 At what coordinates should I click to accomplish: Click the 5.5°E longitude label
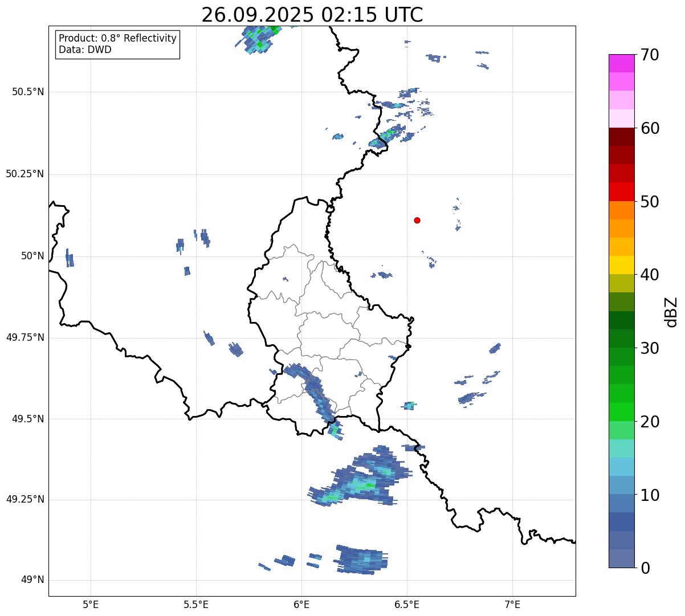(196, 604)
